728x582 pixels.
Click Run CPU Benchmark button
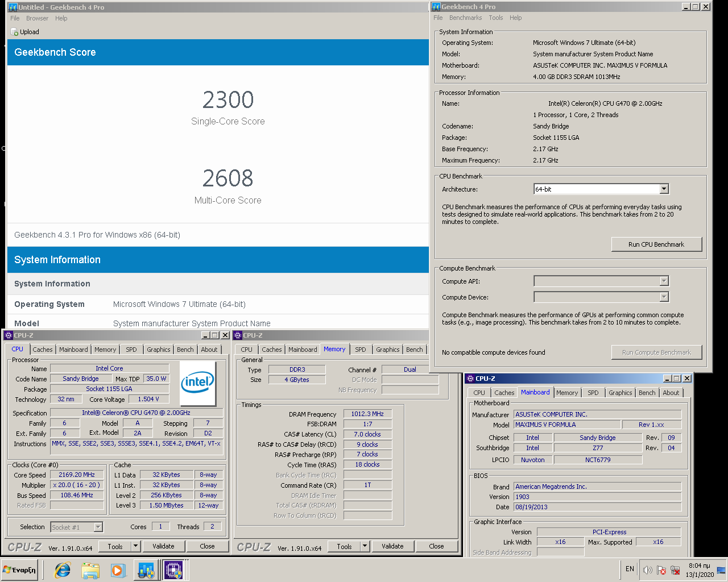coord(656,244)
